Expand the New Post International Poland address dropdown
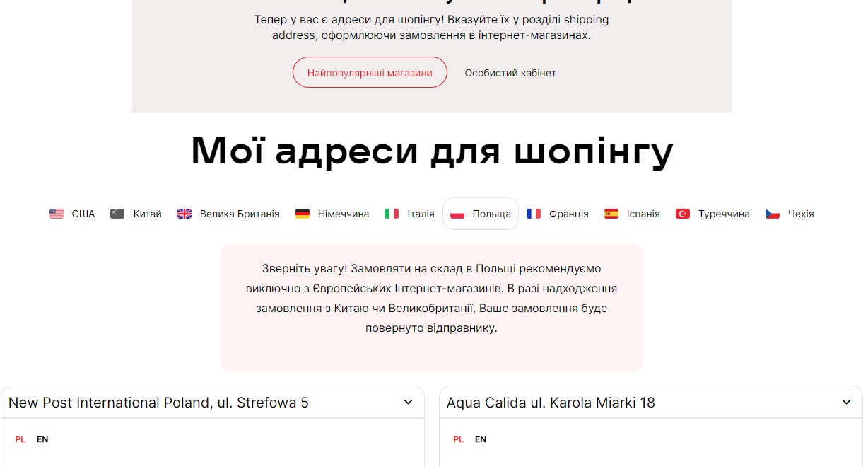The image size is (868, 467). pyautogui.click(x=212, y=402)
